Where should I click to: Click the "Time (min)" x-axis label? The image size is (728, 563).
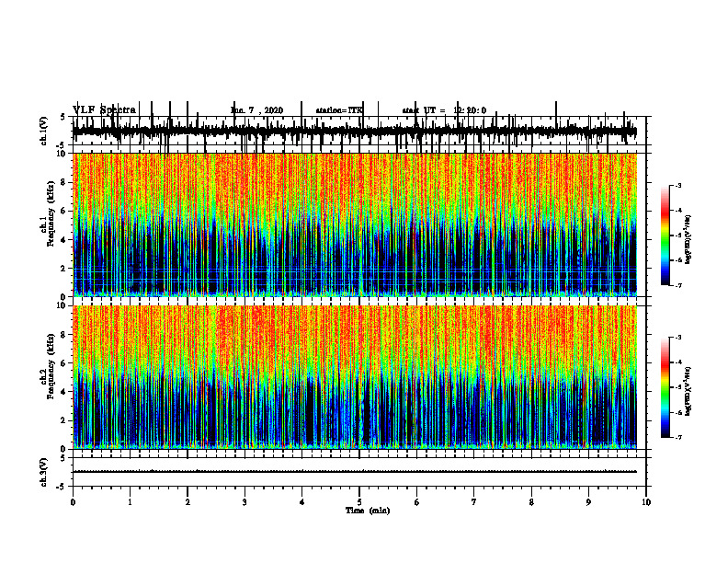click(x=368, y=511)
